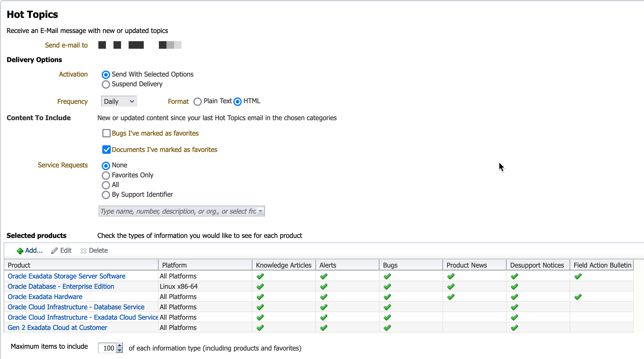Viewport: 644px width, 359px height.
Task: Select Plain Text as the email format
Action: (x=198, y=102)
